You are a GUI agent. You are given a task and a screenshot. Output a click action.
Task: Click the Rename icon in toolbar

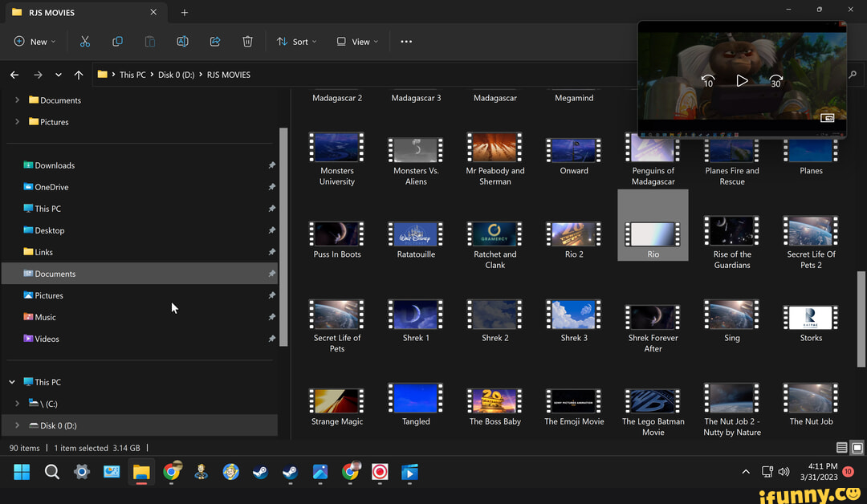tap(182, 42)
